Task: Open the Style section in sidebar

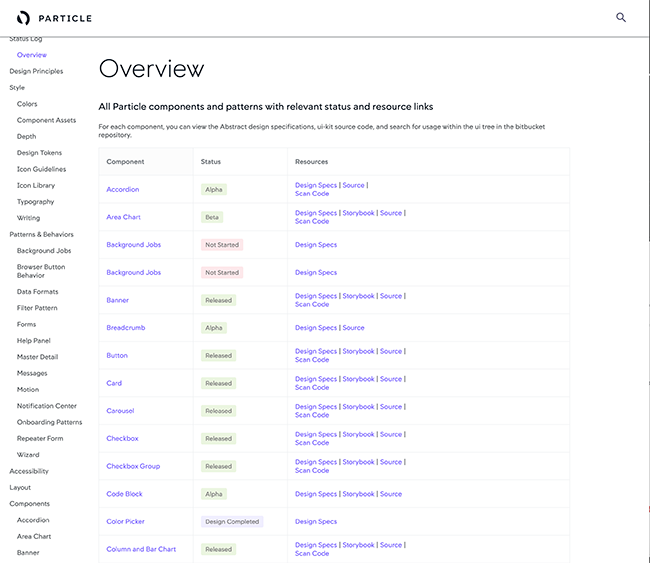Action: (17, 87)
